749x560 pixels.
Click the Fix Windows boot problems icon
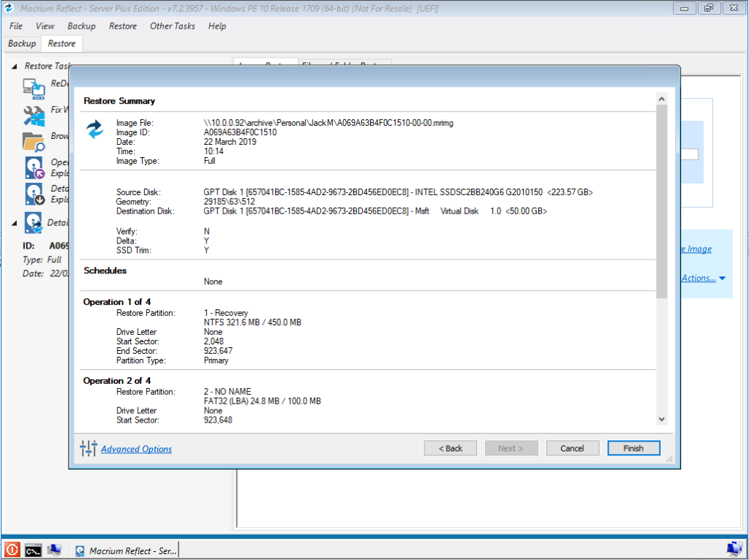[x=34, y=115]
